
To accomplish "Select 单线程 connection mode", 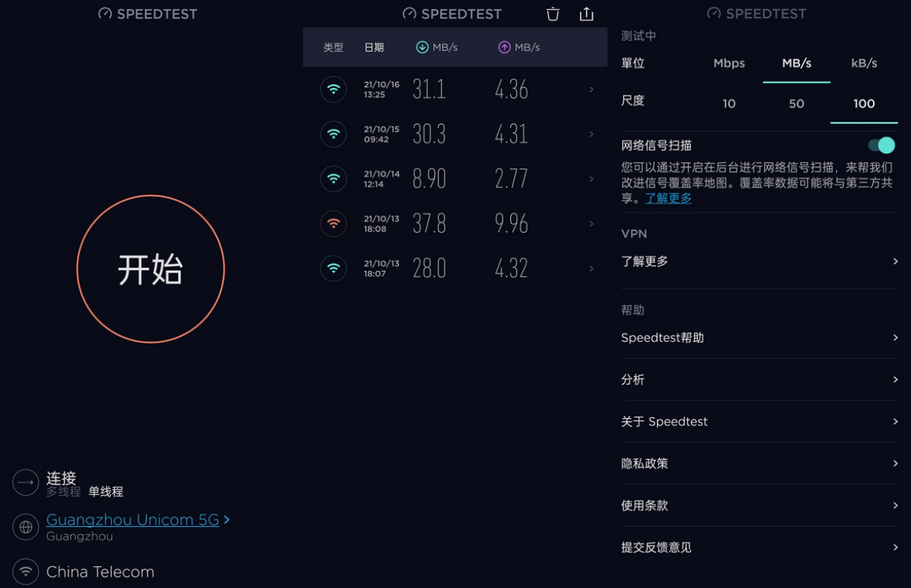I will tap(107, 492).
